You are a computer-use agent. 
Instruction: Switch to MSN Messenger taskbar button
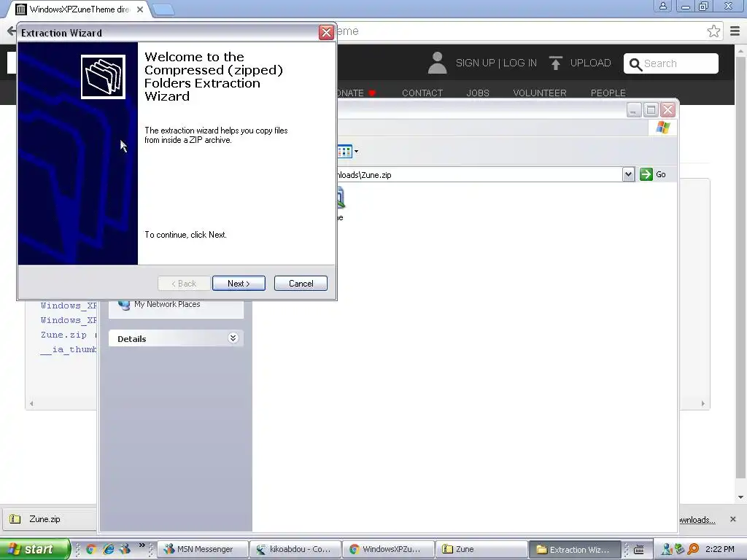pos(203,549)
